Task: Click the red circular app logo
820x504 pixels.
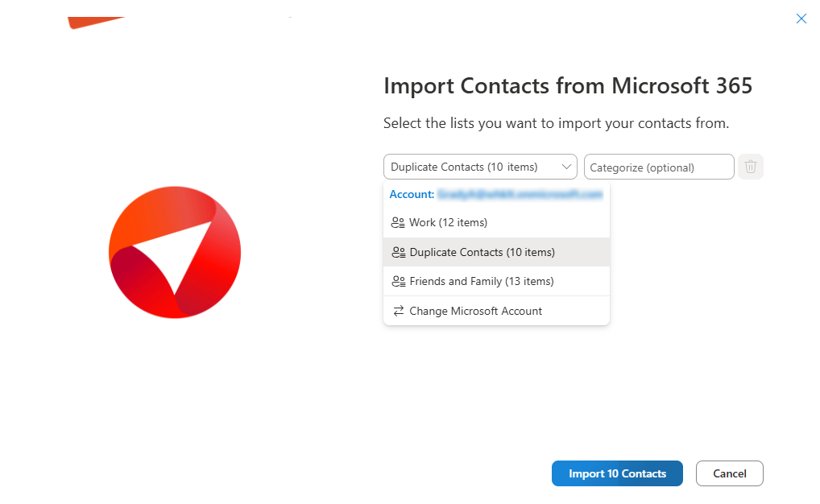Action: pos(175,252)
